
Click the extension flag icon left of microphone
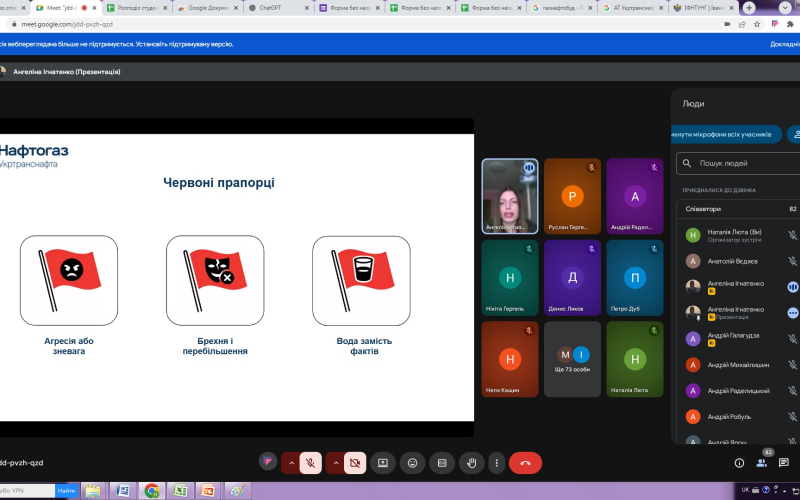[x=268, y=462]
